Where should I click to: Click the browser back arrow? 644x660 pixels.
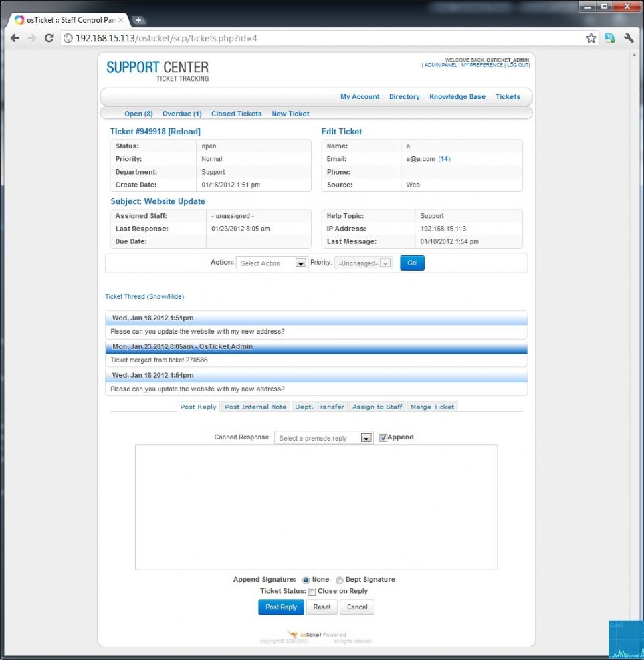click(15, 38)
